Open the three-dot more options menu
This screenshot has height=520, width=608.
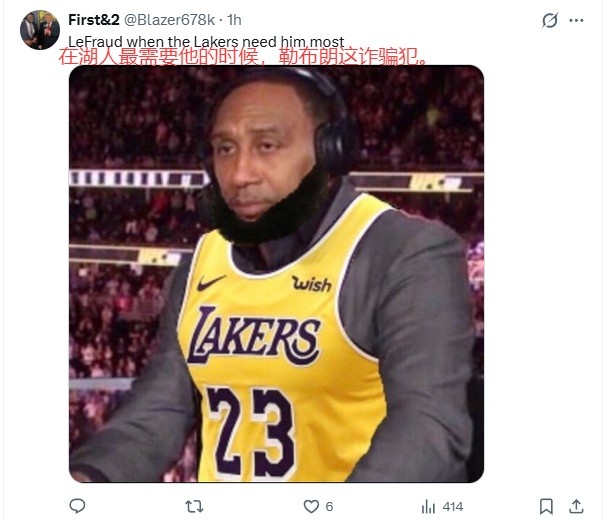tap(576, 21)
